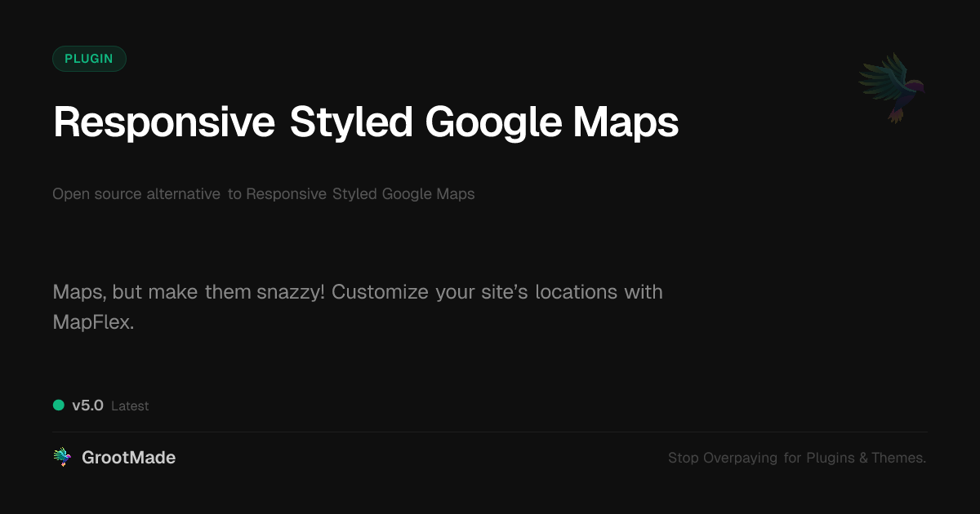Click the green status dot beside v5.0
The width and height of the screenshot is (980, 514).
pyautogui.click(x=59, y=405)
